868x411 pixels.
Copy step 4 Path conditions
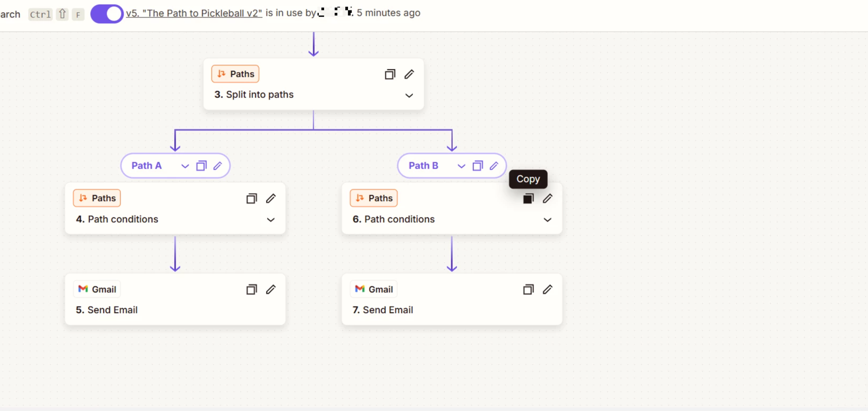click(252, 199)
